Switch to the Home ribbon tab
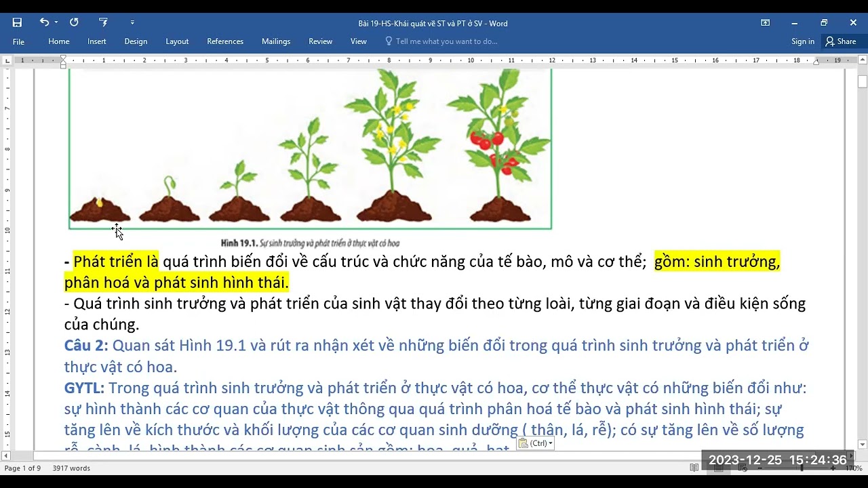 [x=59, y=41]
